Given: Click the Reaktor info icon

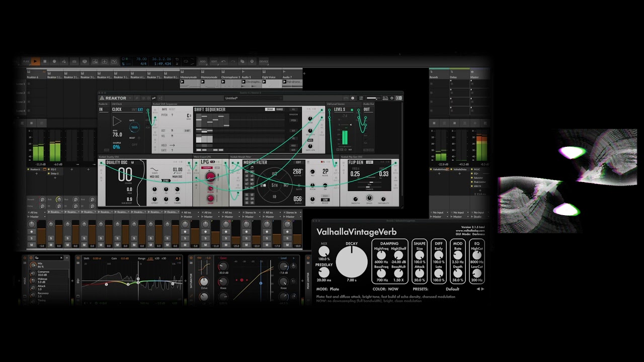Looking at the screenshot, I should point(353,98).
